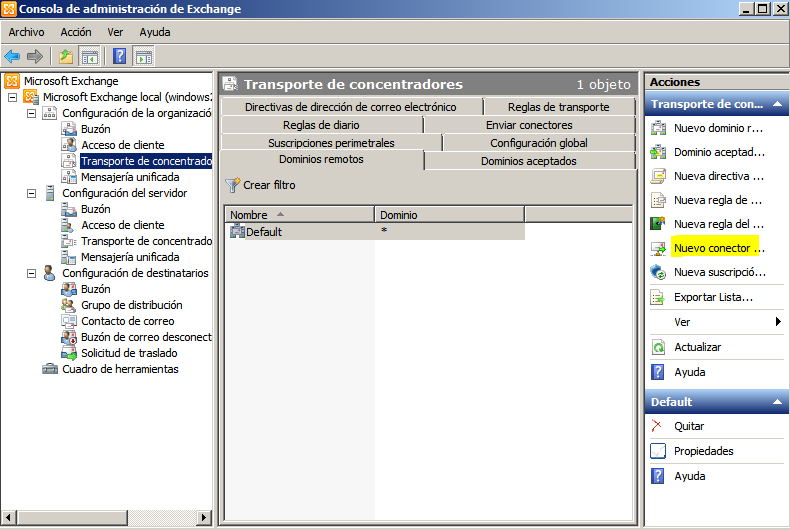Click the Nueva directiva action icon

[x=658, y=176]
